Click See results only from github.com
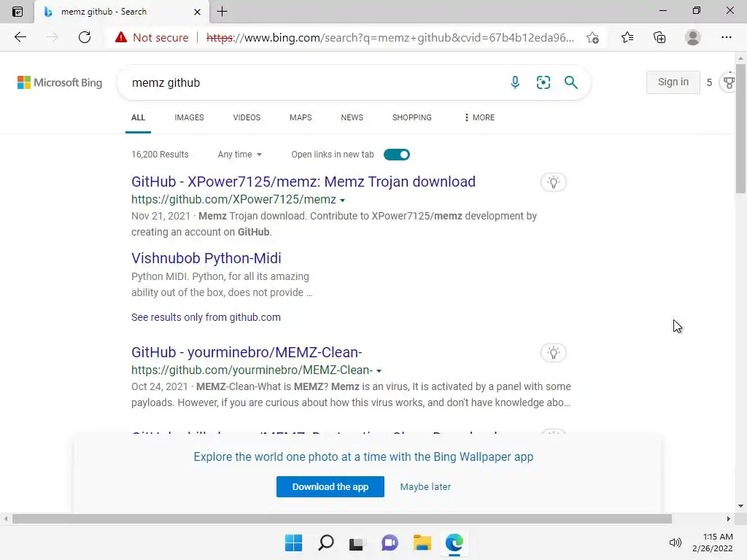This screenshot has height=560, width=747. (x=206, y=317)
